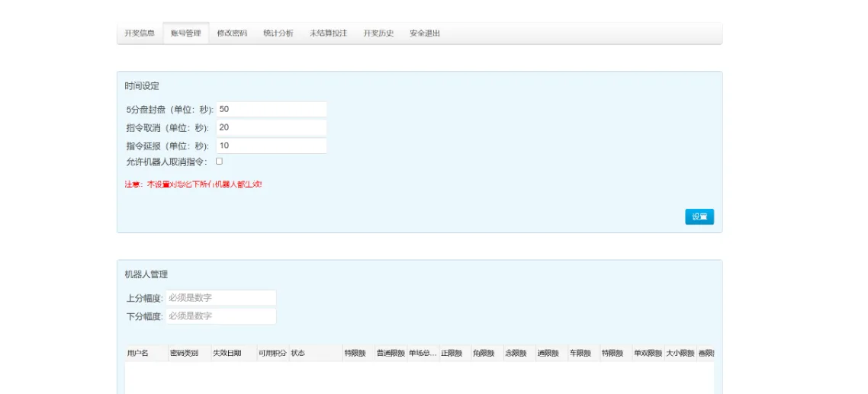This screenshot has height=394, width=868.
Task: Click the 单双限额 column header
Action: click(648, 354)
